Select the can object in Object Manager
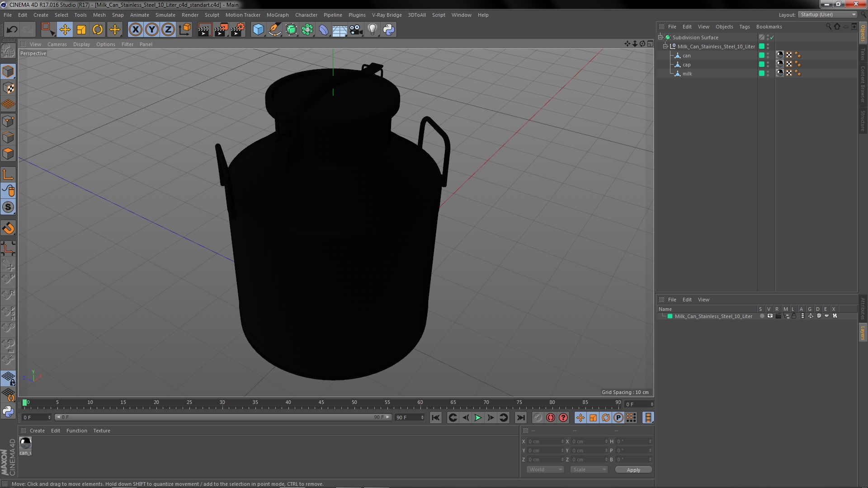 (x=687, y=56)
